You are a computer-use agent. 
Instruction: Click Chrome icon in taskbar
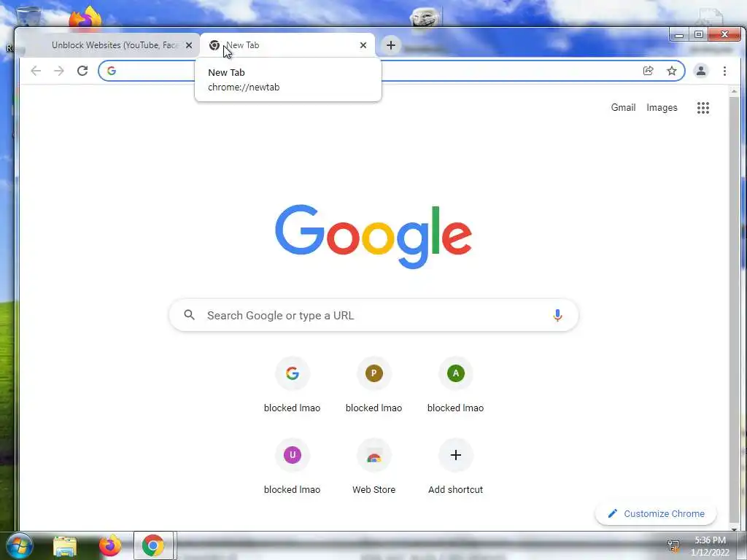coord(153,545)
